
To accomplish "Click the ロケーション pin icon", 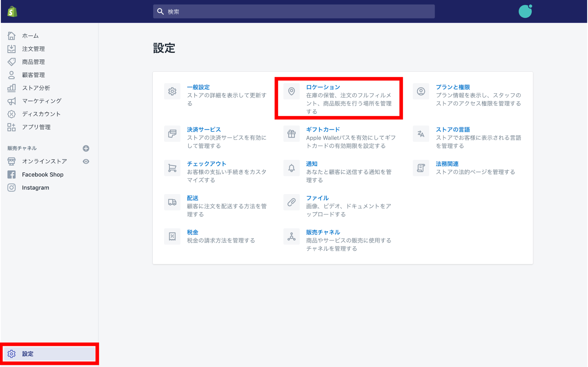I will (x=291, y=91).
